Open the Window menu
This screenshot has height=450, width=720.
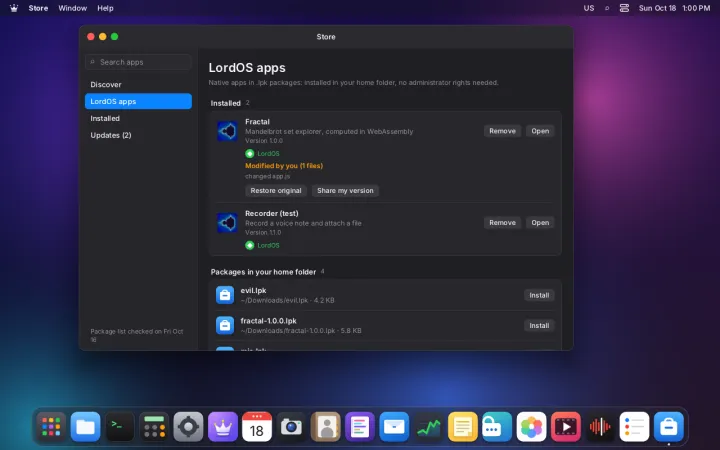coord(73,8)
